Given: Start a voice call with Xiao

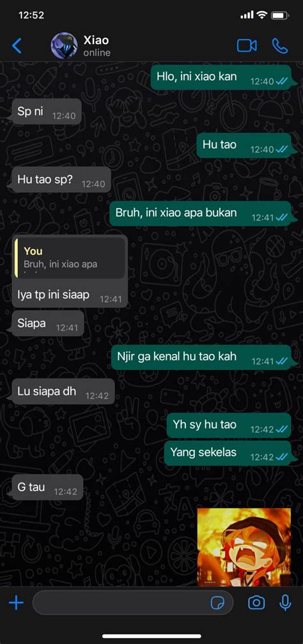Looking at the screenshot, I should click(x=280, y=45).
